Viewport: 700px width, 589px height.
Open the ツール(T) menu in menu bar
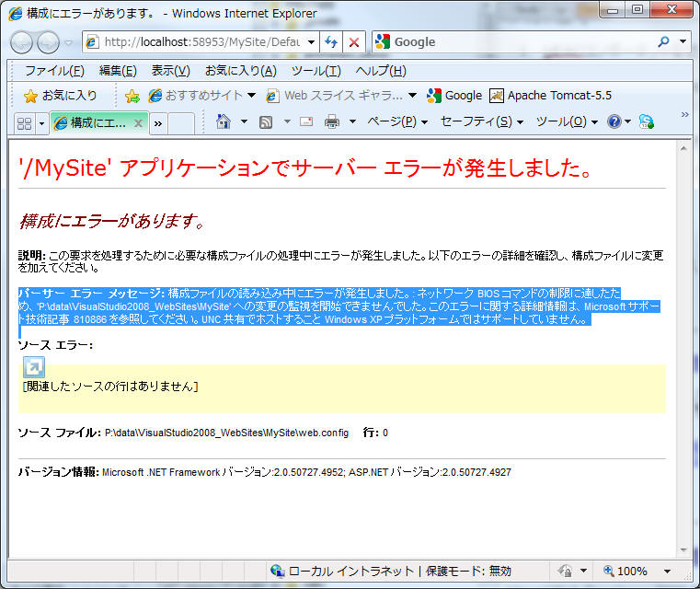pos(316,71)
